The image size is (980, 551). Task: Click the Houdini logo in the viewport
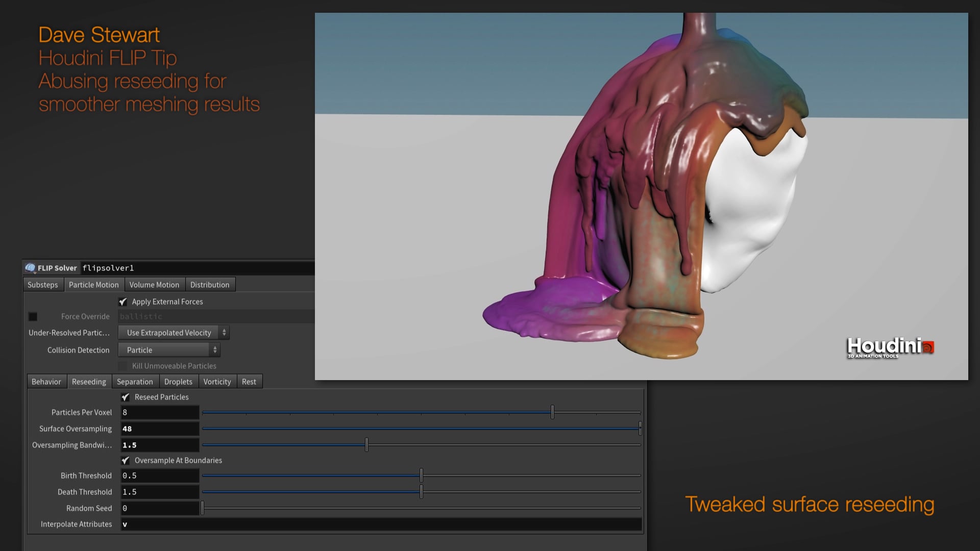click(x=890, y=347)
